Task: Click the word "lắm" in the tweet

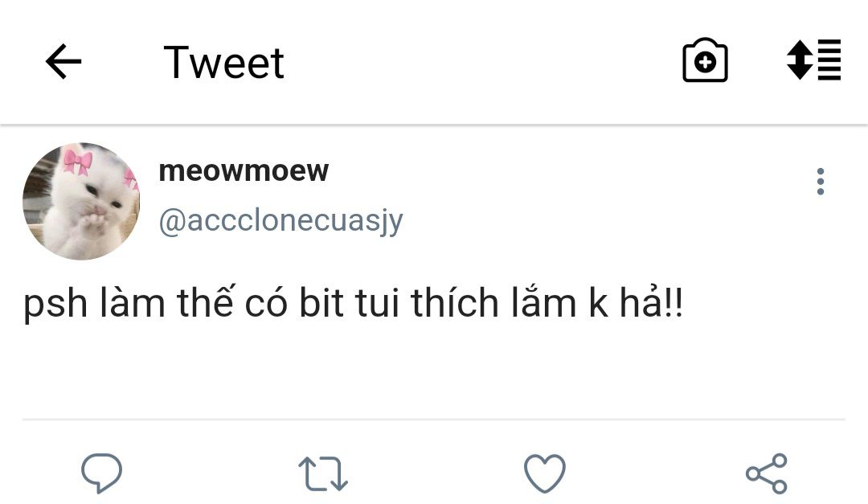Action: pos(547,305)
